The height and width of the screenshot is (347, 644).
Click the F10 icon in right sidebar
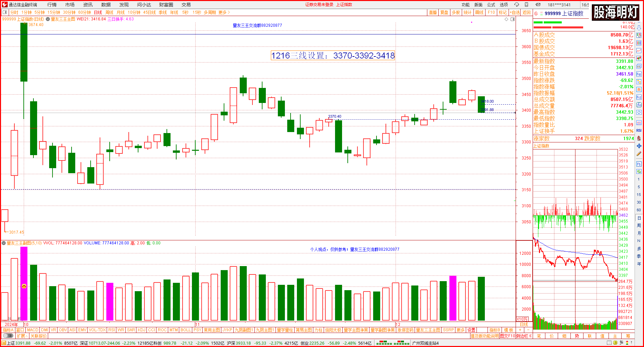coord(639,74)
